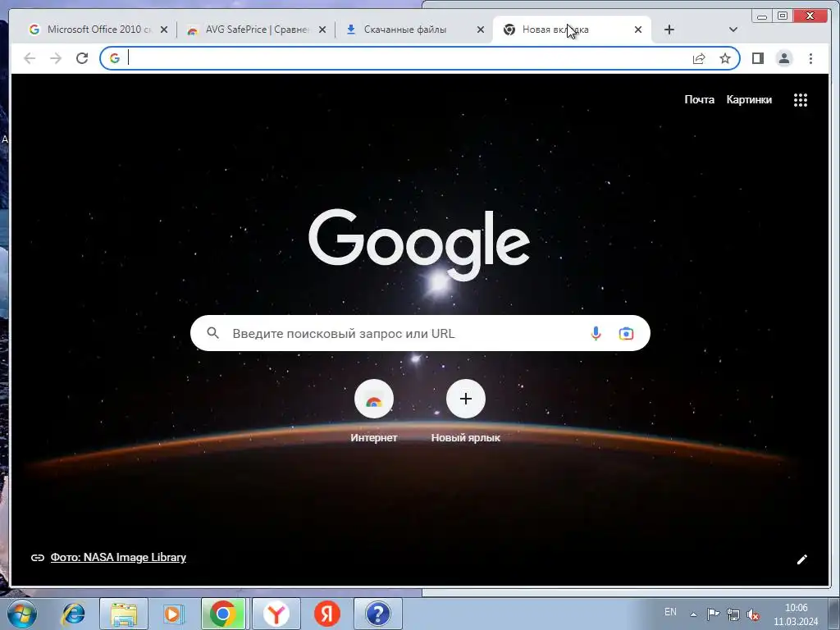The height and width of the screenshot is (630, 840).
Task: Open the Почта link
Action: [x=699, y=99]
